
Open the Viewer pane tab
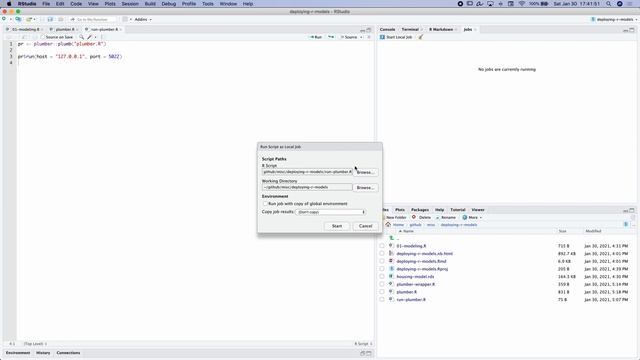coord(478,210)
